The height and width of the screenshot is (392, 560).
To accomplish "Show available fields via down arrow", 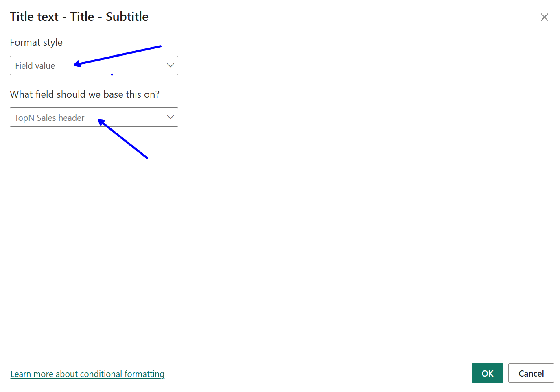I will [170, 117].
